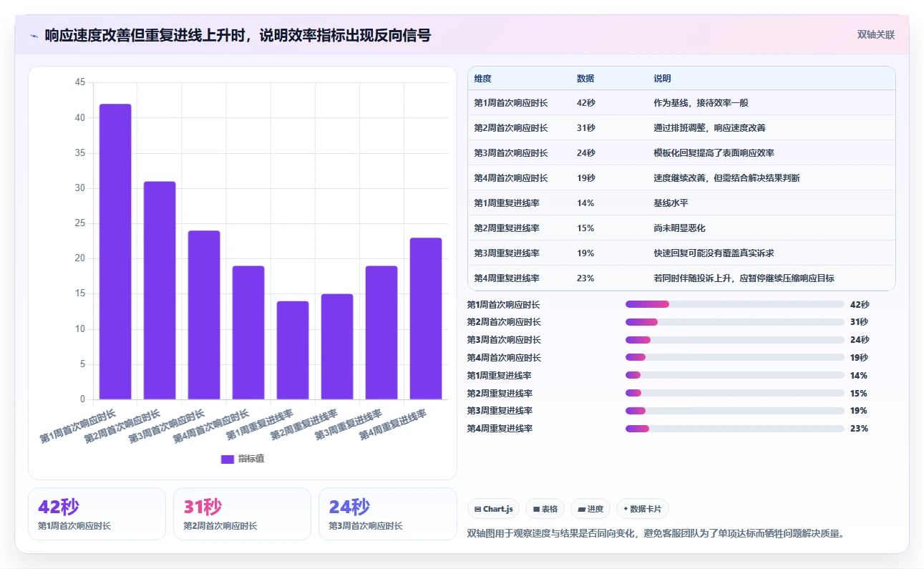Click the 23% value beside the last progress bar
The height and width of the screenshot is (569, 924).
tap(859, 429)
